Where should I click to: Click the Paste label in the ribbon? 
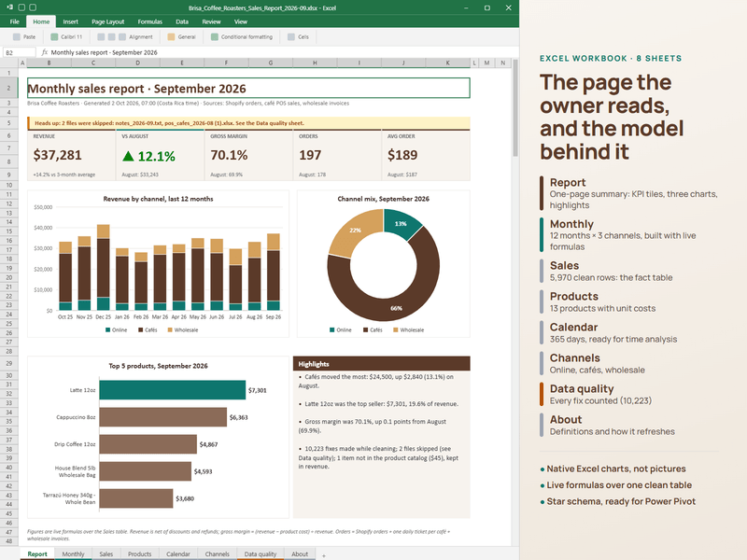pyautogui.click(x=29, y=36)
